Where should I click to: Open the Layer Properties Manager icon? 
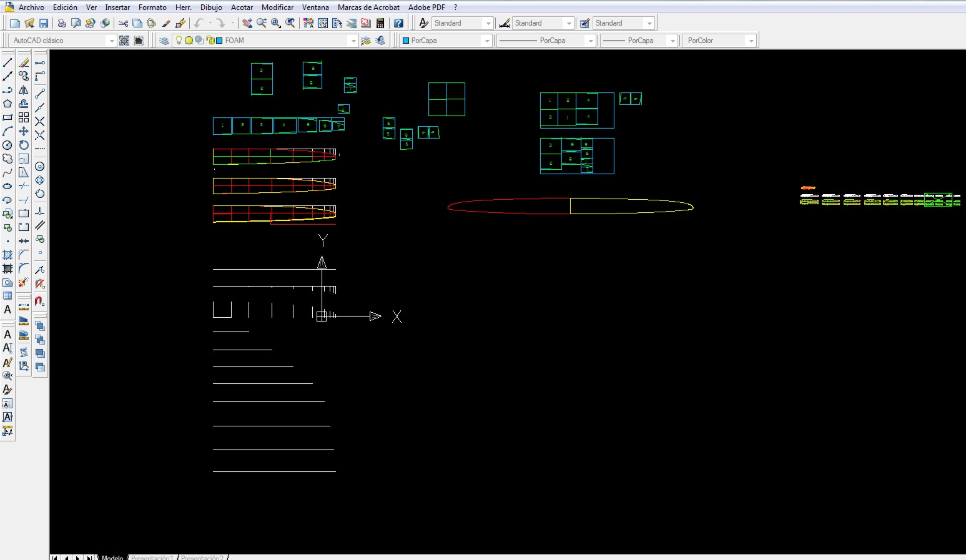(164, 41)
